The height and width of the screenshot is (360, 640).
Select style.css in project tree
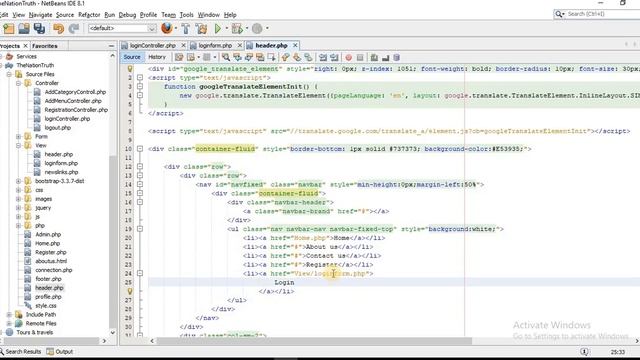tap(46, 306)
